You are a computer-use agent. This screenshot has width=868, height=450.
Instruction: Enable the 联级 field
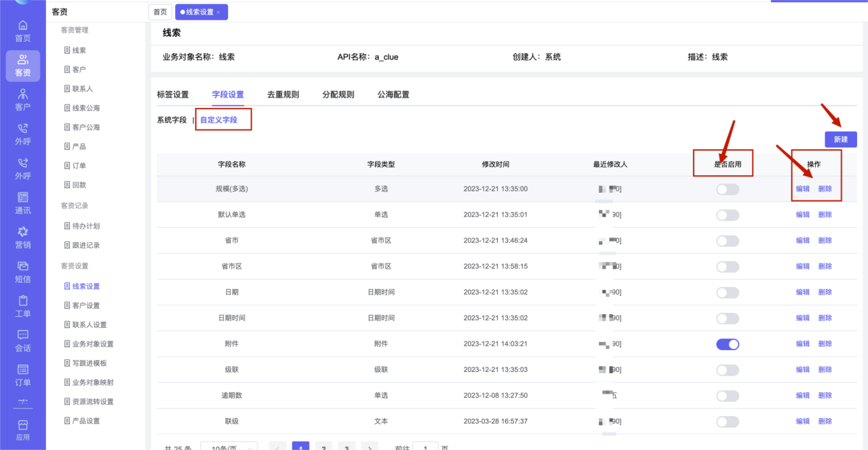pos(728,421)
